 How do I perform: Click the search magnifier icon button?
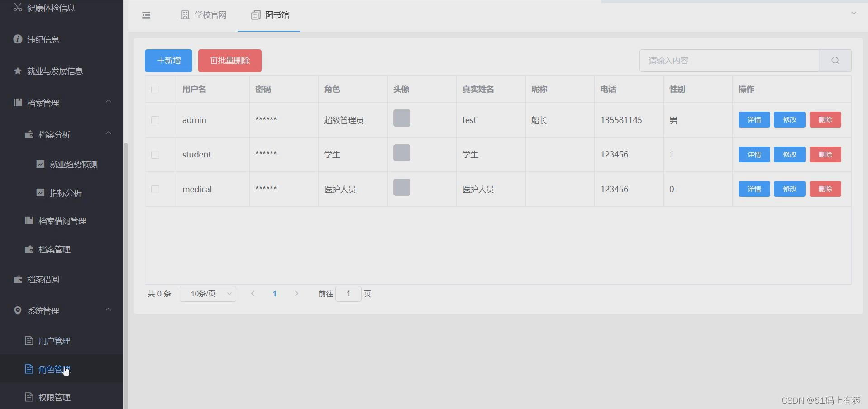pyautogui.click(x=835, y=61)
